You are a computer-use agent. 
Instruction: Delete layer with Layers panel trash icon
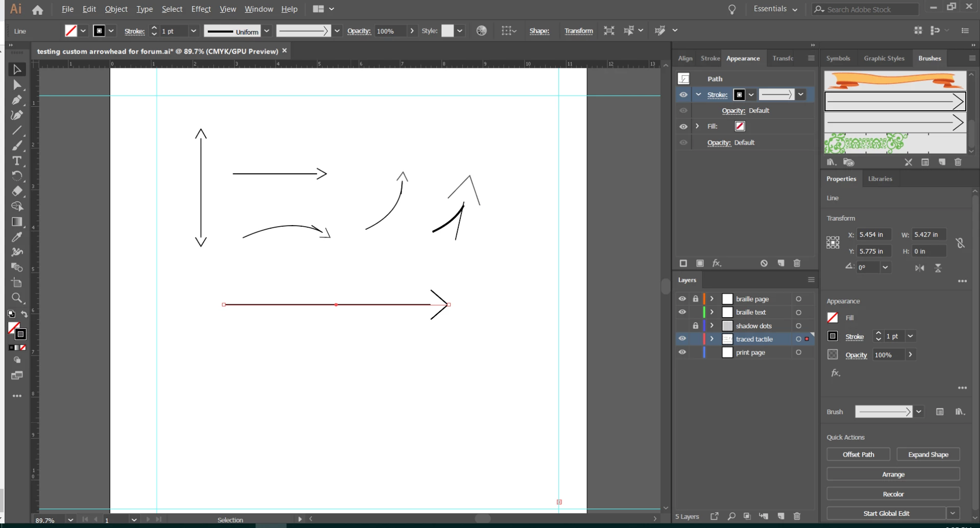797,516
